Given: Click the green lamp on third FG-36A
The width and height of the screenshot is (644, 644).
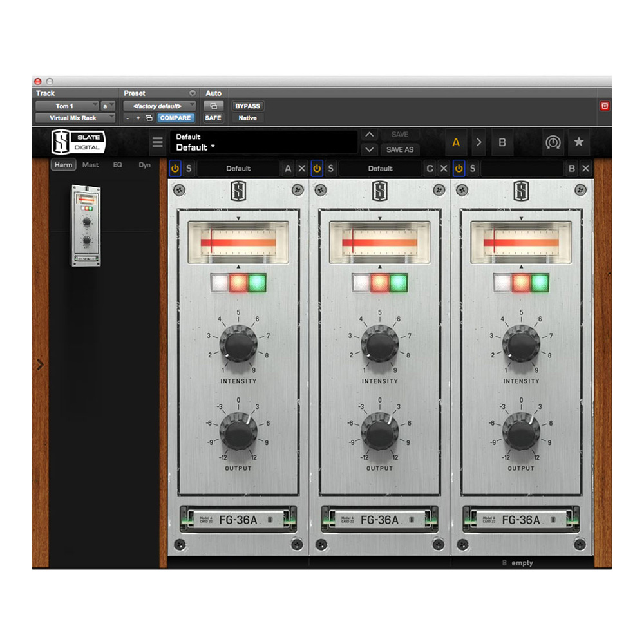Looking at the screenshot, I should 540,283.
